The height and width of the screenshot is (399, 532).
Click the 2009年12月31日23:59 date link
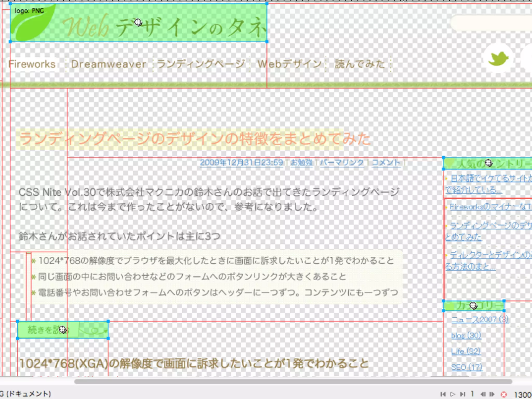pos(241,163)
